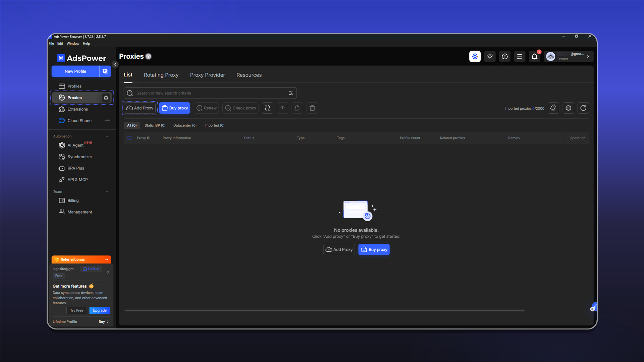Click the Upgrade button
Screen dimensions: 644x362
(x=100, y=310)
